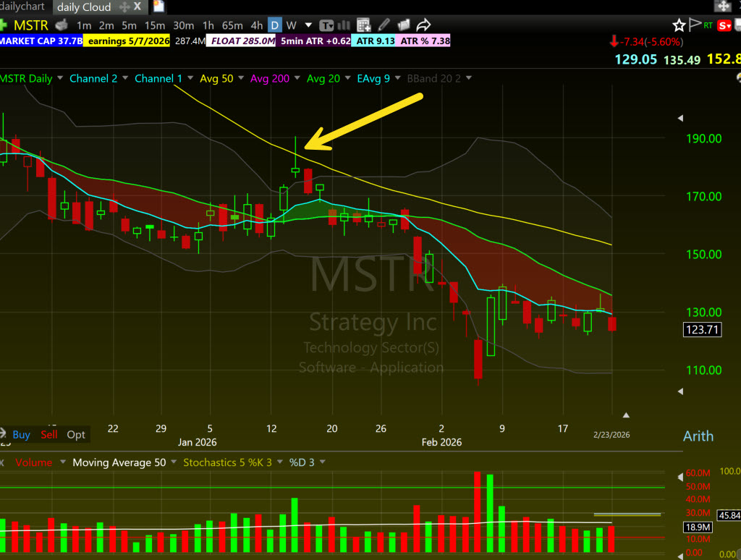Click the move-handle icon on daily Cloud tab

pyautogui.click(x=124, y=7)
